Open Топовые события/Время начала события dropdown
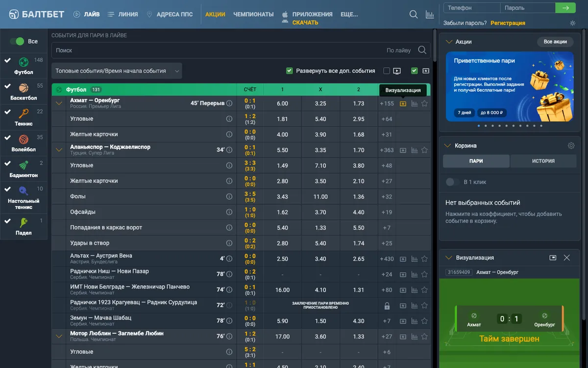 117,71
